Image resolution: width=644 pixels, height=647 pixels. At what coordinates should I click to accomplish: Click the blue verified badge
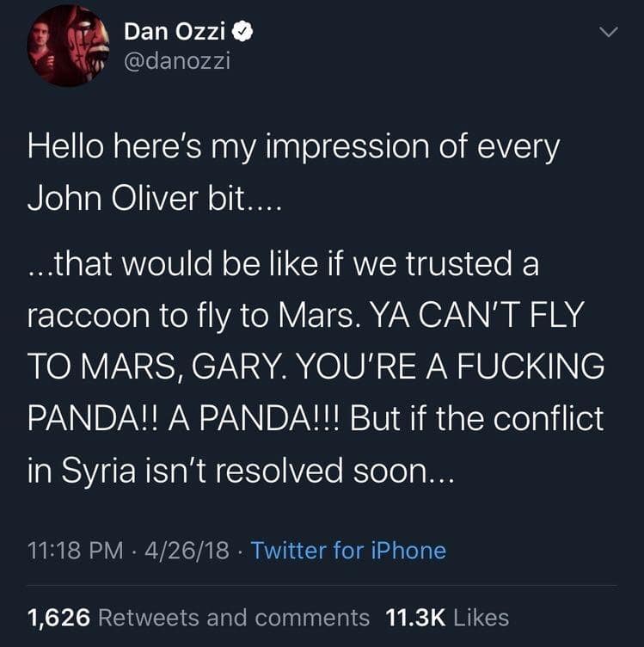point(244,32)
